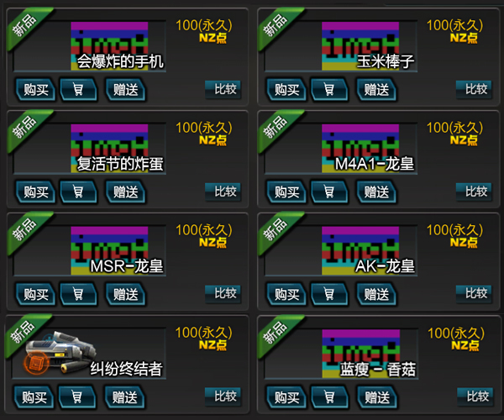Image resolution: width=504 pixels, height=420 pixels.
Task: Gift the MSR-龙皇 weapon
Action: point(126,294)
